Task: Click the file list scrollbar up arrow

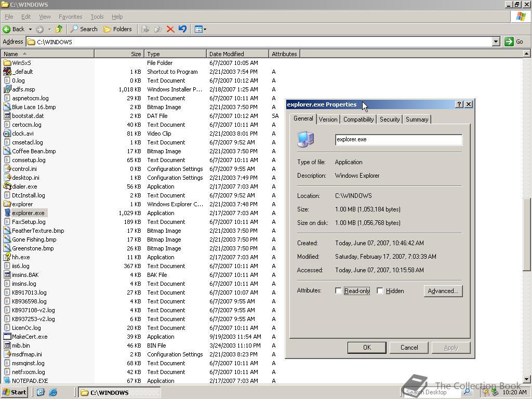Action: pyautogui.click(x=526, y=54)
